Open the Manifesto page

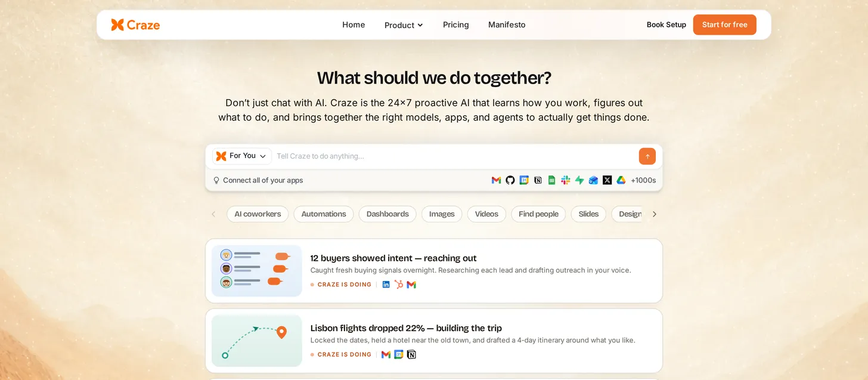click(x=507, y=24)
